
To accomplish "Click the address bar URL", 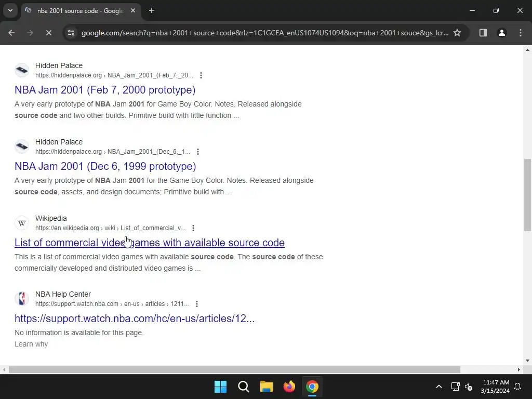I will [265, 33].
